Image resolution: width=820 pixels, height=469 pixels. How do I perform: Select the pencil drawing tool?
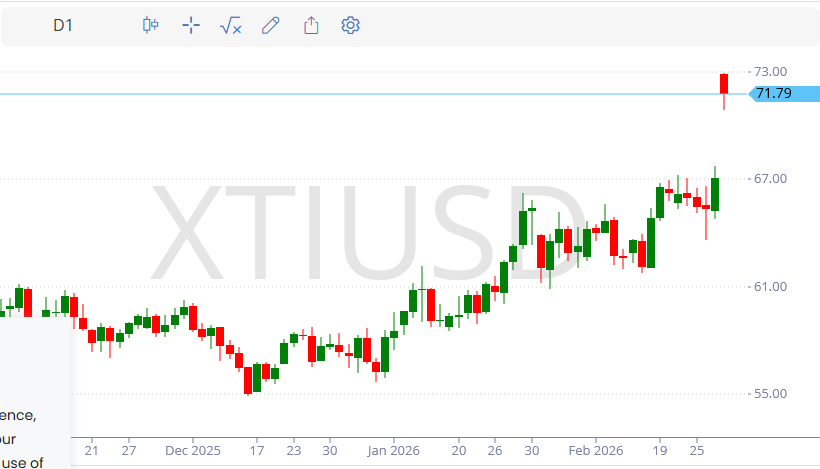click(x=270, y=25)
